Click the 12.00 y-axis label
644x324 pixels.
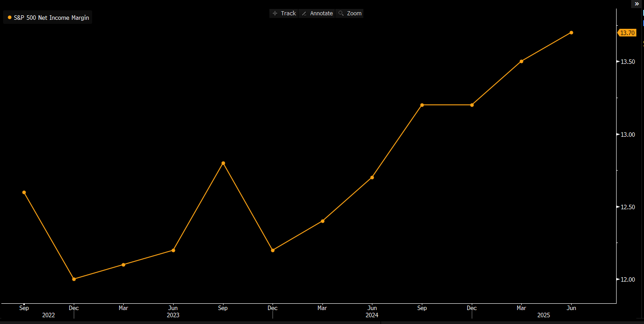click(x=628, y=279)
